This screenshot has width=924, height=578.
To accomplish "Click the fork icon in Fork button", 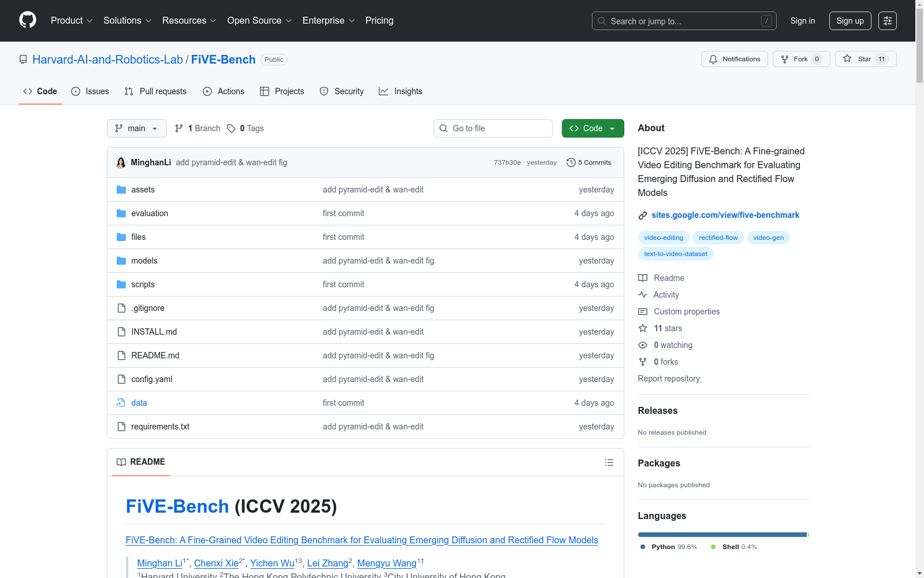I will (785, 59).
